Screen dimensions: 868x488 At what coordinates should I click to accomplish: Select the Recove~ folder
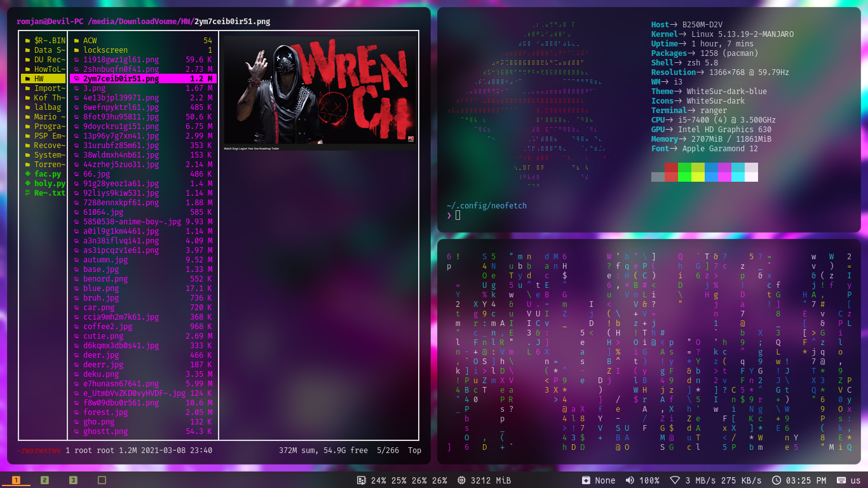tap(44, 146)
